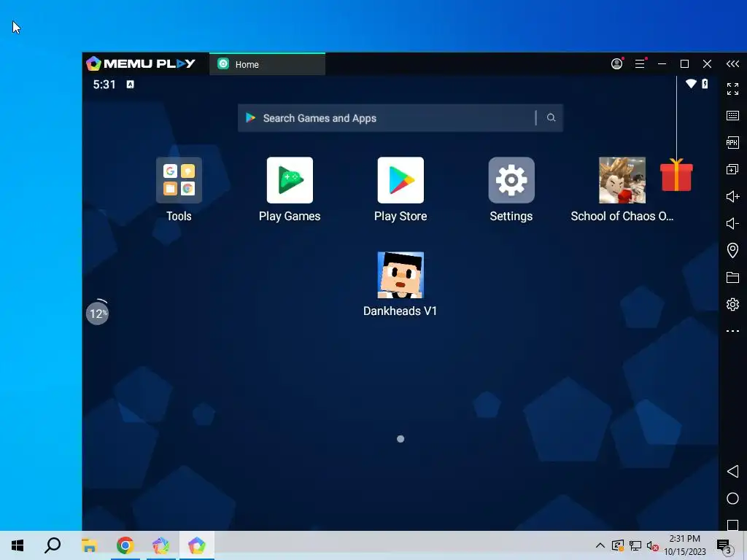Click the Multi-MEmu taskbar icon

[160, 545]
